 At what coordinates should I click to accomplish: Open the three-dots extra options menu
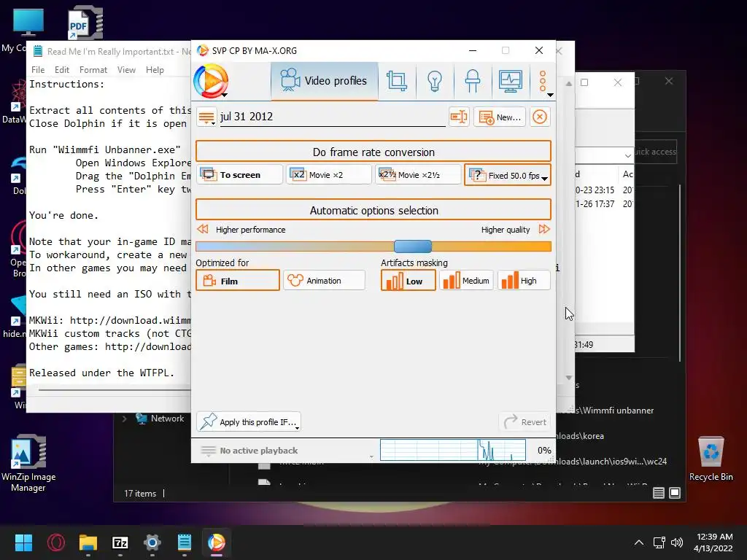point(543,82)
